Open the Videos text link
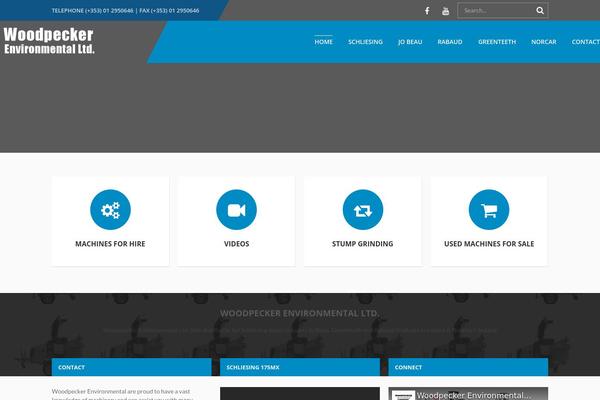The width and height of the screenshot is (600, 400). (x=236, y=244)
